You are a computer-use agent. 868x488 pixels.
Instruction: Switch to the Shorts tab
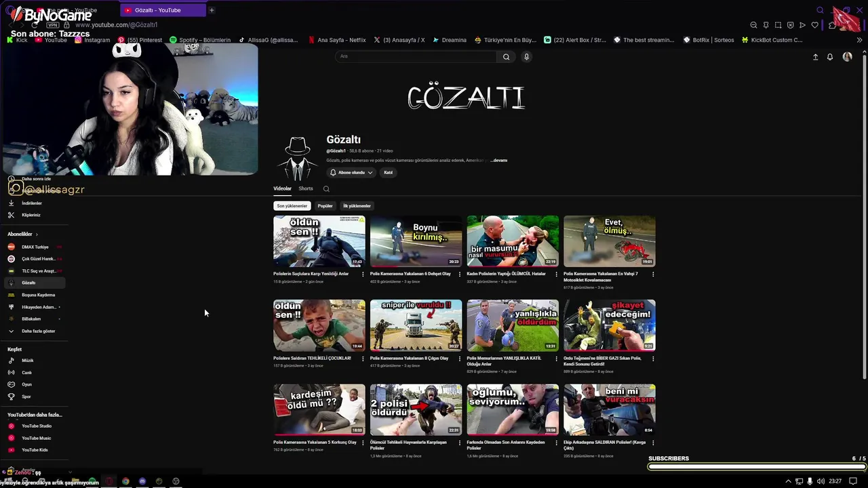(x=306, y=188)
